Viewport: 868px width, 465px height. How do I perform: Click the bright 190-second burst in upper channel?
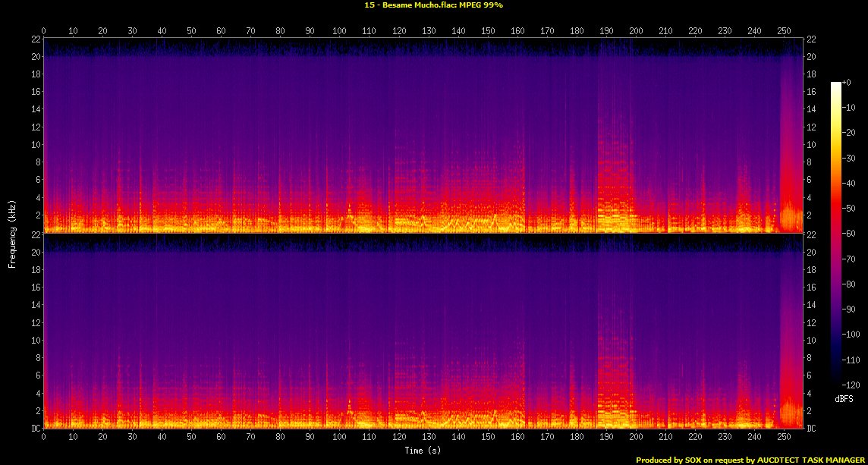[x=615, y=174]
